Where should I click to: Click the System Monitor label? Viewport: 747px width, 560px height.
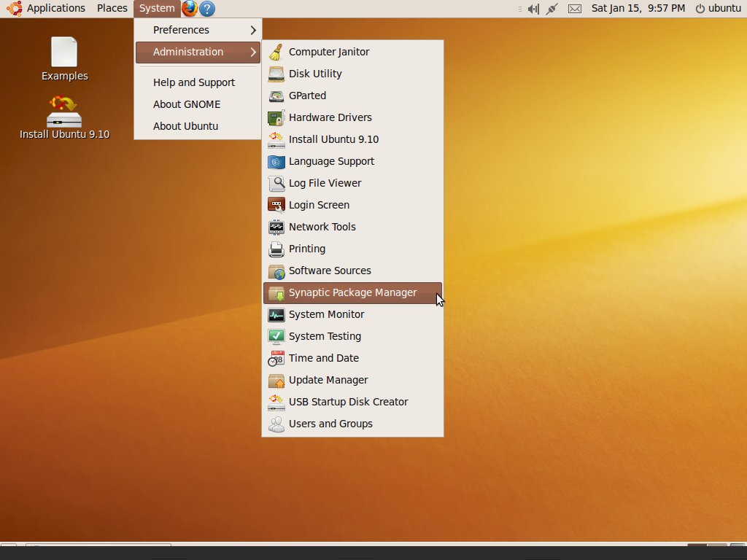coord(326,315)
